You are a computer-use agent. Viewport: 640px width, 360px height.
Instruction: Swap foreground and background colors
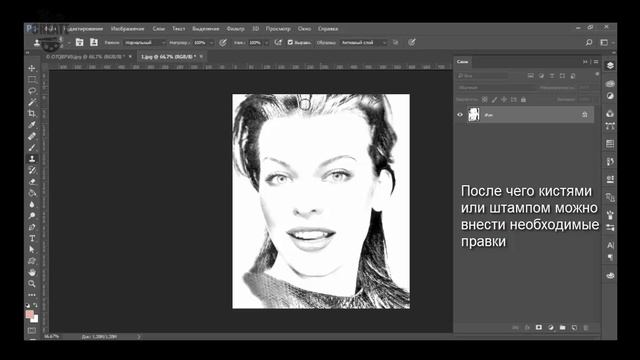pos(36,305)
